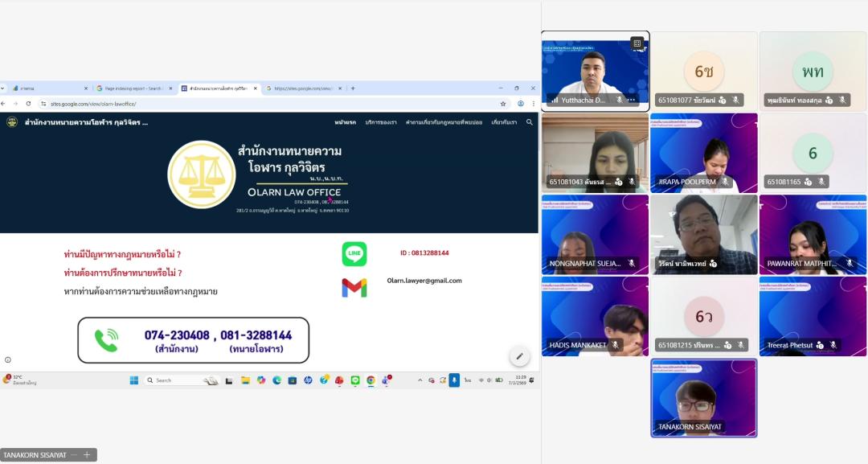Open the บริการของเรา navigation menu item

click(x=380, y=122)
